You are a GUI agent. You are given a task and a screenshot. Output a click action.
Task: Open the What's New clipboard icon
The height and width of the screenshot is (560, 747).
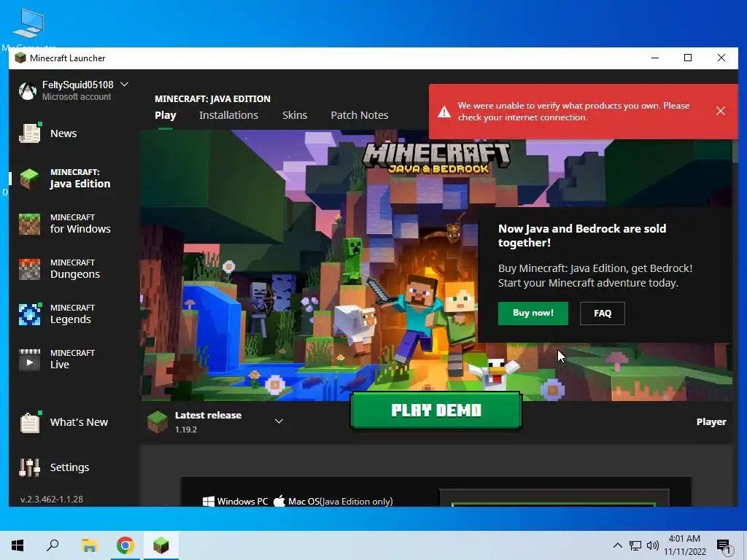pos(29,422)
